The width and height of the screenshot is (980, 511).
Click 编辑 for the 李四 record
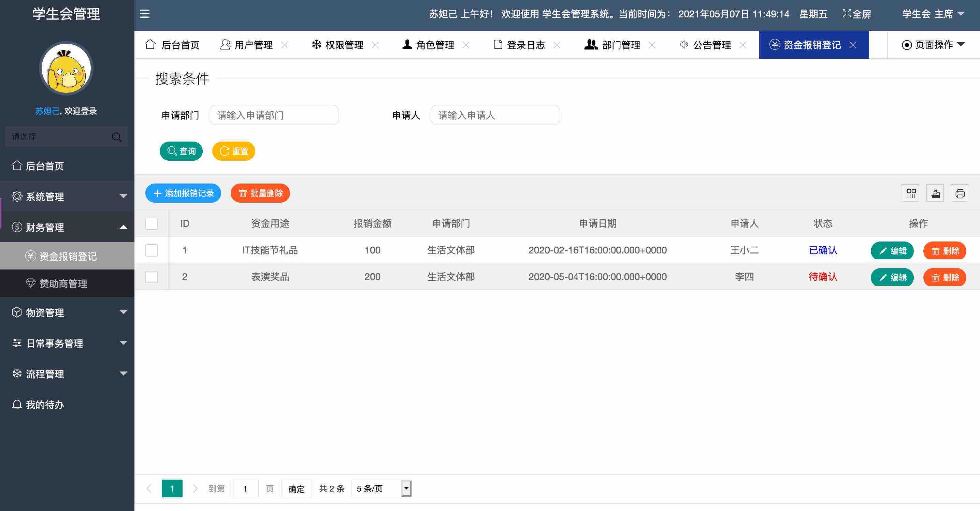[x=892, y=278]
